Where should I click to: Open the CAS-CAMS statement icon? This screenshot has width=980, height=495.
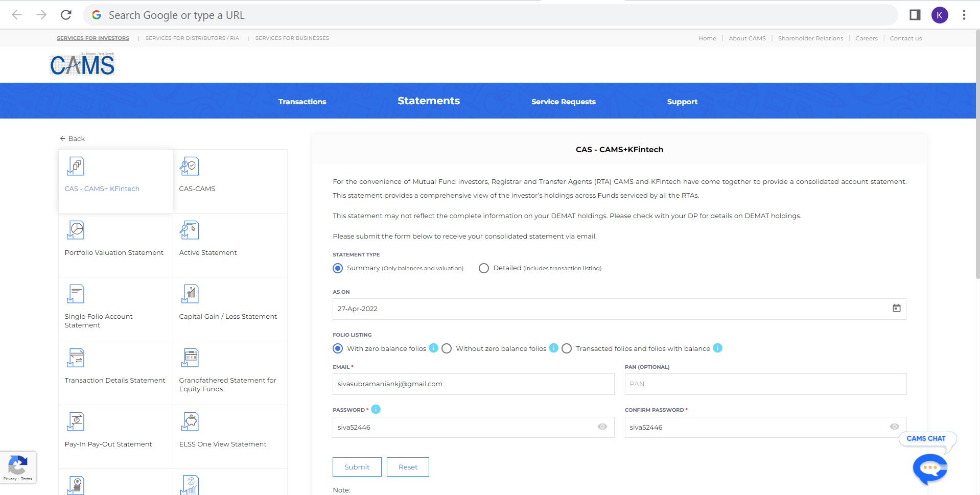(x=189, y=166)
